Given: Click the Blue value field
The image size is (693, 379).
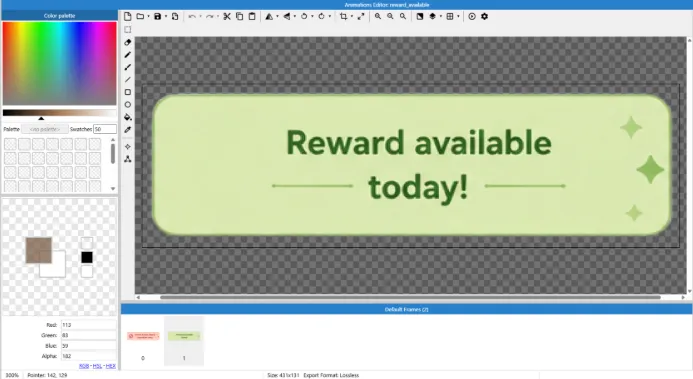Looking at the screenshot, I should [88, 345].
